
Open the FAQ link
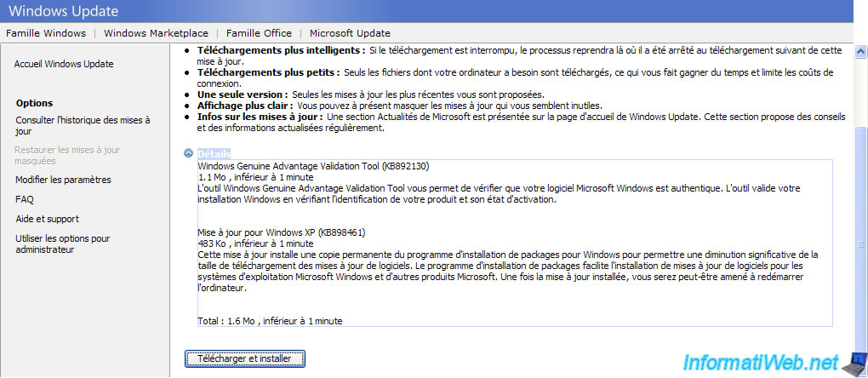tap(25, 199)
